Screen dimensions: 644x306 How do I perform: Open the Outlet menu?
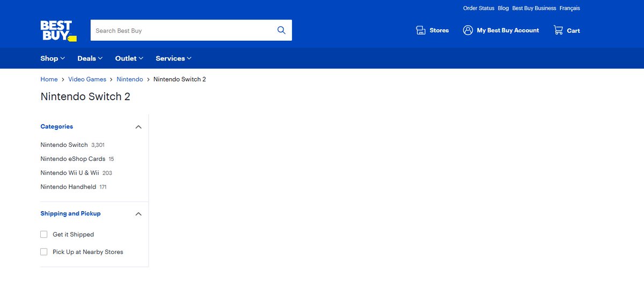point(129,58)
